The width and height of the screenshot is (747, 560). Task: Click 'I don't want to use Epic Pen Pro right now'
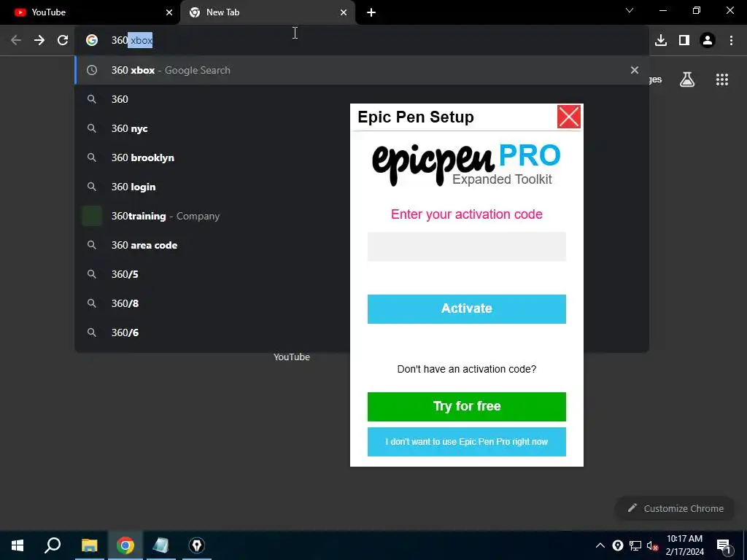click(x=466, y=442)
